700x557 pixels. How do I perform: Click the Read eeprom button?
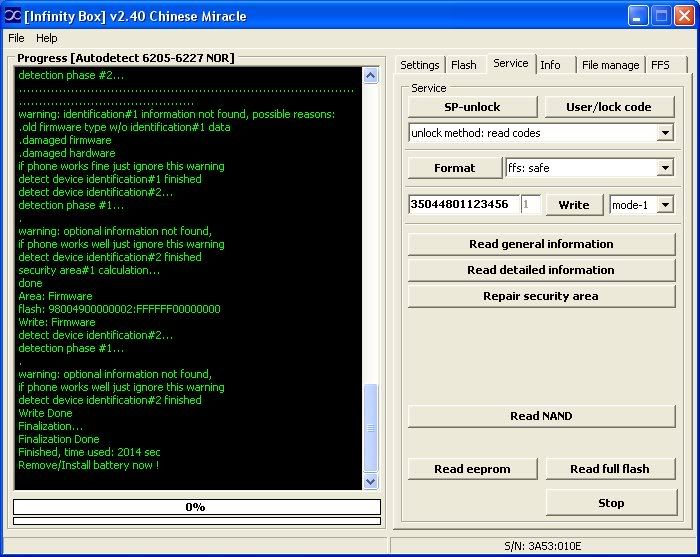(x=472, y=469)
